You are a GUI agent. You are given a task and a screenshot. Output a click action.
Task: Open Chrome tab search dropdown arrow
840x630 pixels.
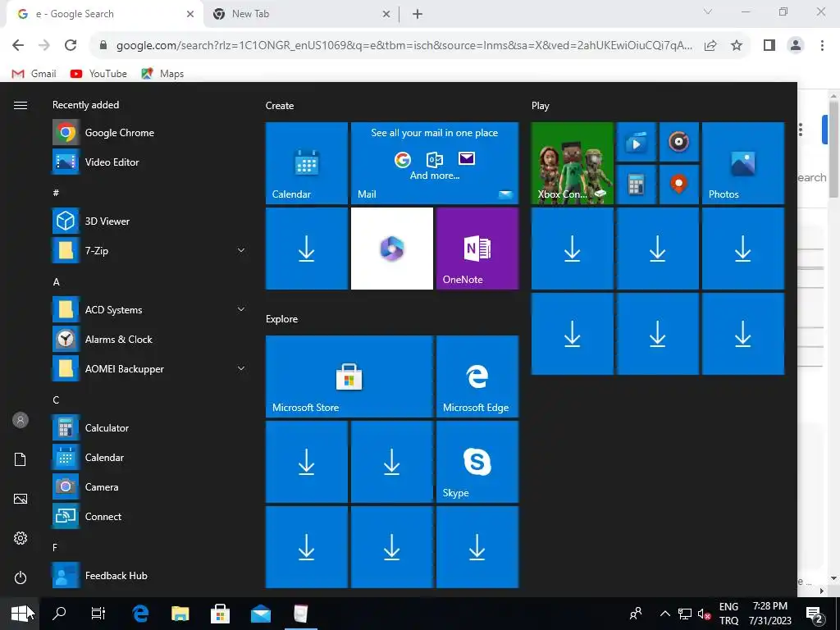coord(708,11)
